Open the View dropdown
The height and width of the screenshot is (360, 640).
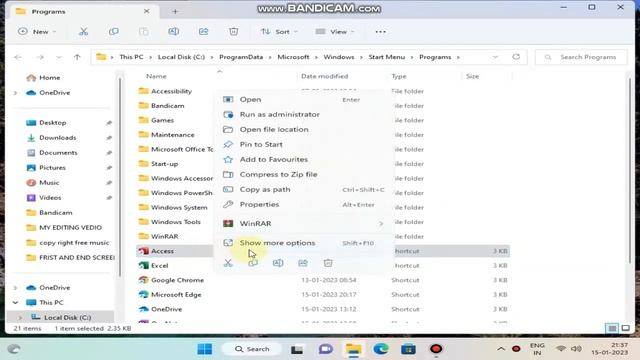click(335, 31)
